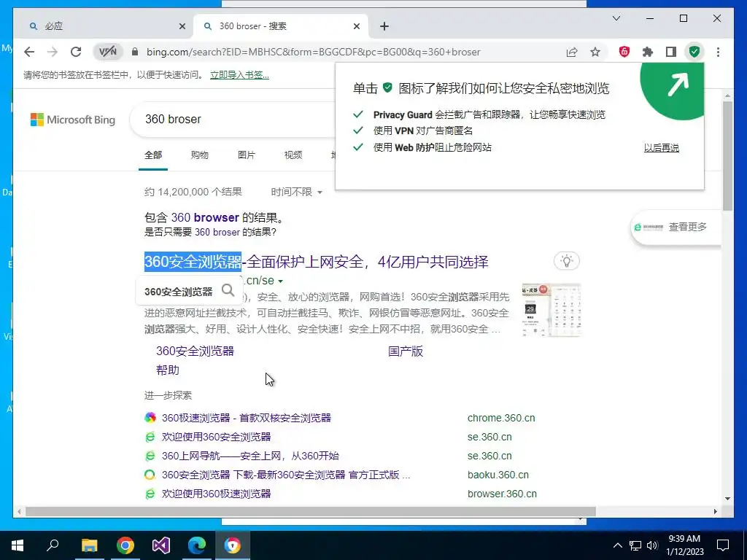Viewport: 747px width, 560px height.
Task: Open Visual Studio from the taskbar
Action: 161,545
